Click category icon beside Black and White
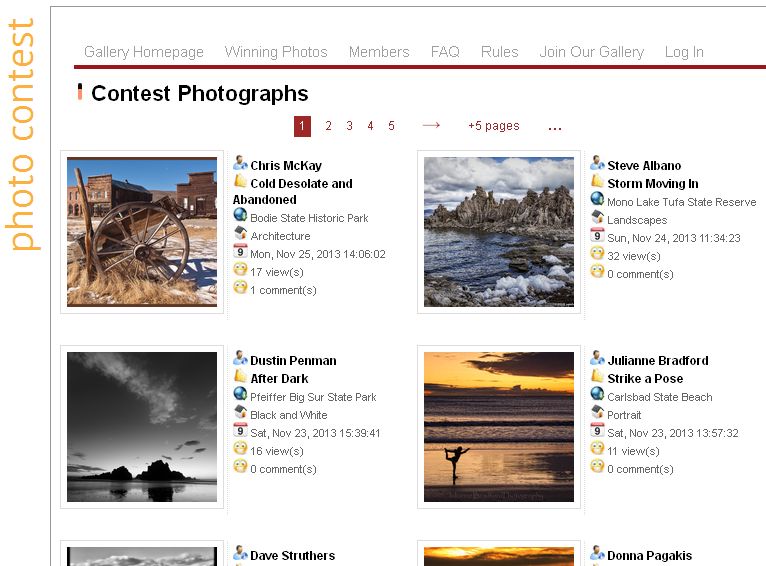Image resolution: width=766 pixels, height=566 pixels. point(240,412)
